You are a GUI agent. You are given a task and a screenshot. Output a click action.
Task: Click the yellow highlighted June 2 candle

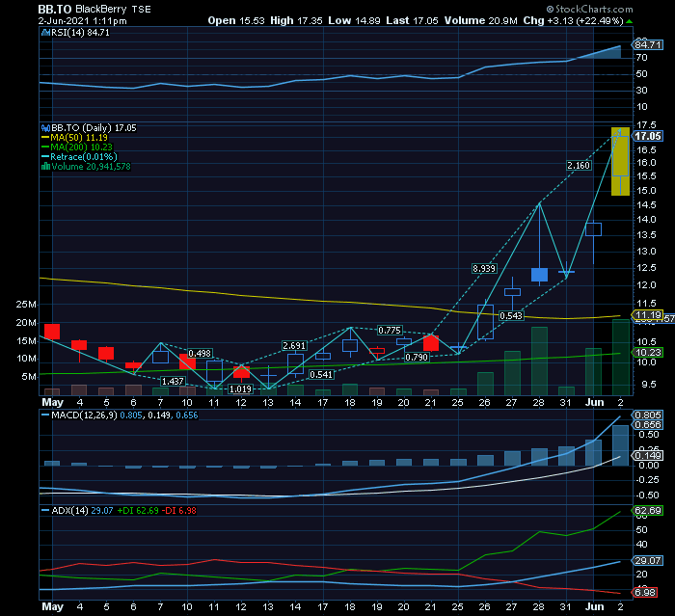pos(620,161)
